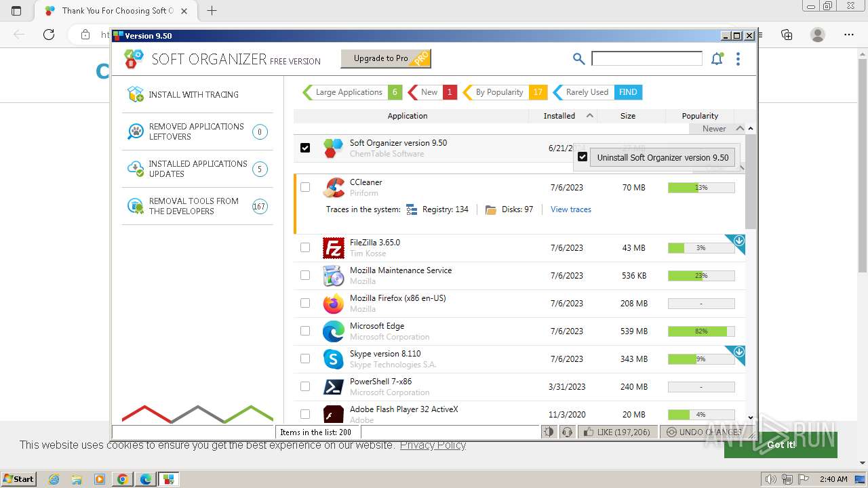Select the By Popularity filter tab
The image size is (868, 488).
[505, 92]
